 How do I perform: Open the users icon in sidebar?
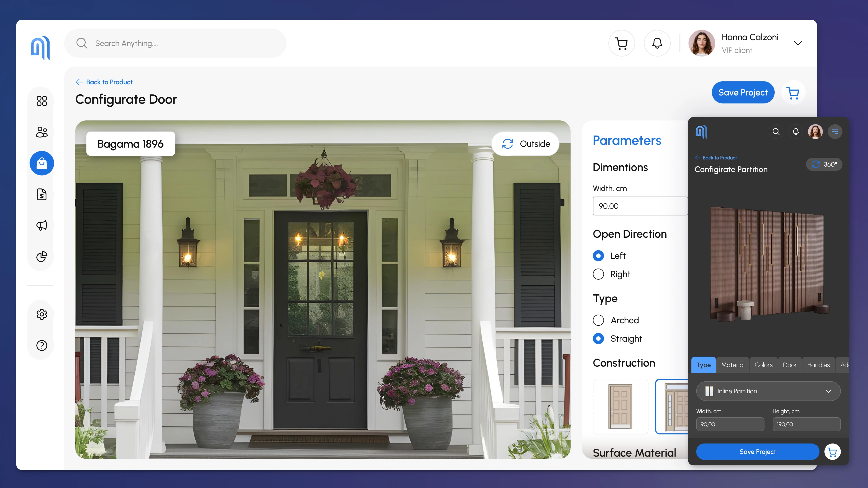[42, 132]
